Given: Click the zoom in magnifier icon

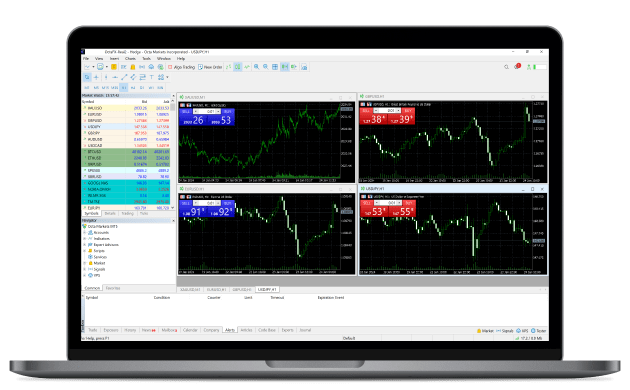Looking at the screenshot, I should click(256, 67).
